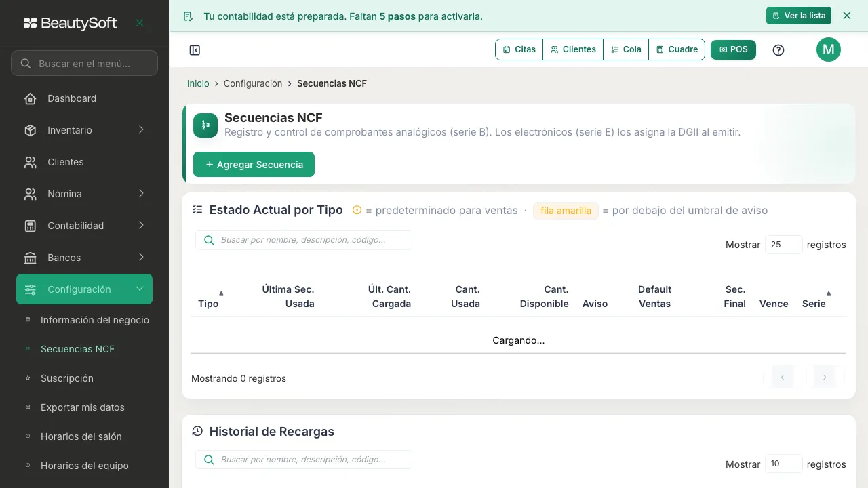Viewport: 868px width, 488px height.
Task: Click the yellow predeterminado clock icon
Action: 357,210
